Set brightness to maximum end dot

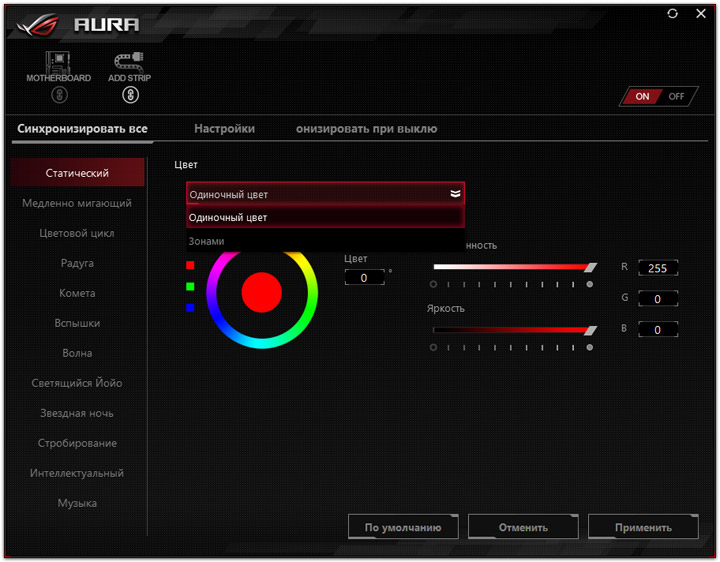pyautogui.click(x=590, y=347)
